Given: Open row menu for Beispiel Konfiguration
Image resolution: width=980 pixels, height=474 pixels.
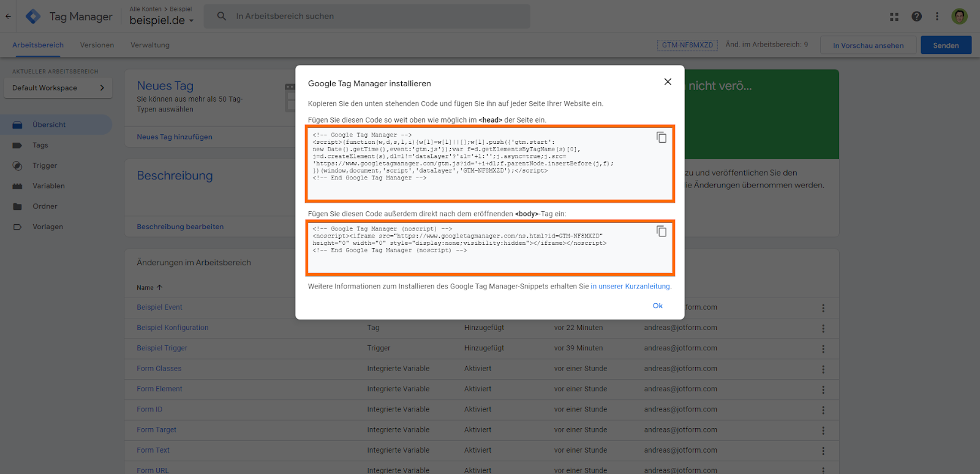Looking at the screenshot, I should (x=823, y=328).
